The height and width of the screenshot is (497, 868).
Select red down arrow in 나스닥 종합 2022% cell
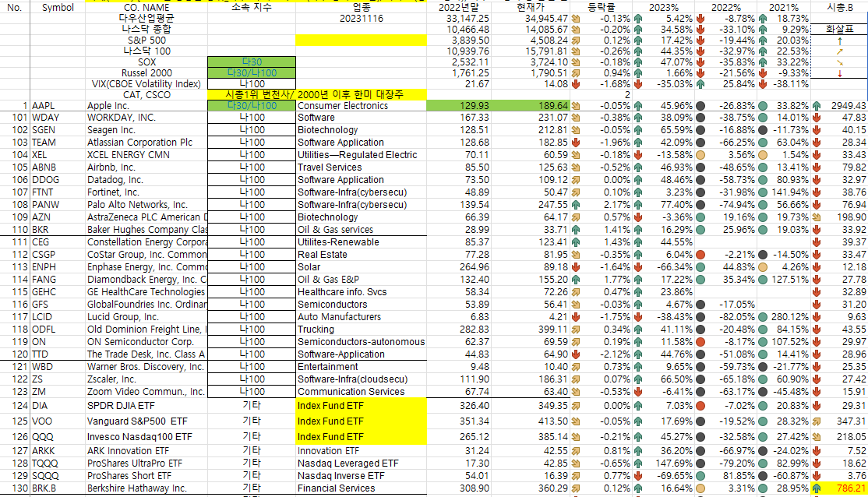click(x=700, y=30)
